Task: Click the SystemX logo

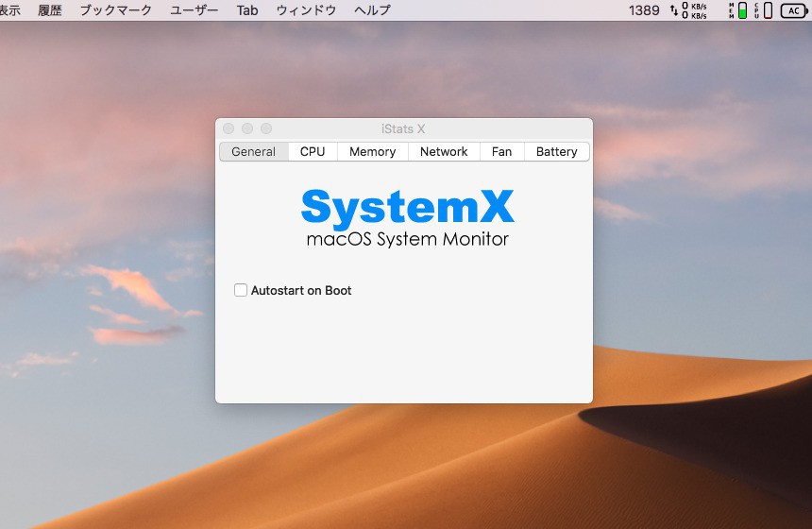Action: [408, 208]
